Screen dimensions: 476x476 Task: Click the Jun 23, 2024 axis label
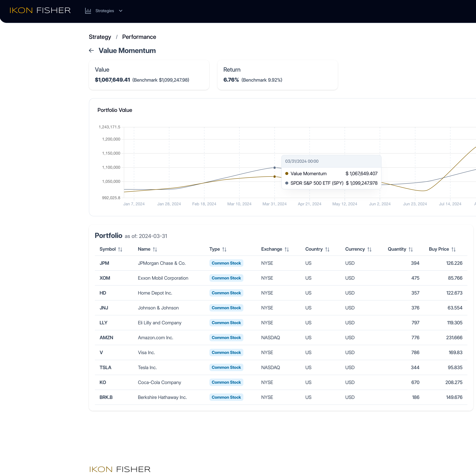pos(415,204)
